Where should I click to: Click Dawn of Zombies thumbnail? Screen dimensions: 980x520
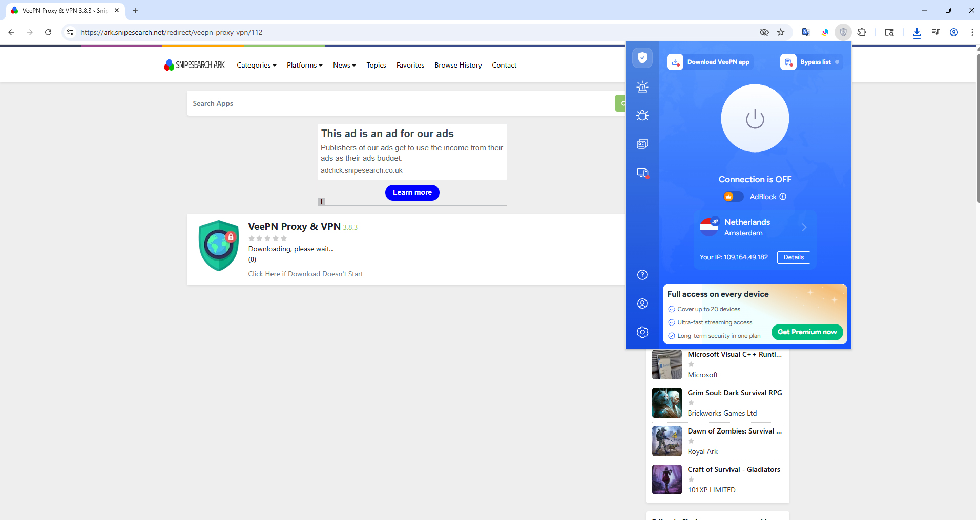point(667,441)
